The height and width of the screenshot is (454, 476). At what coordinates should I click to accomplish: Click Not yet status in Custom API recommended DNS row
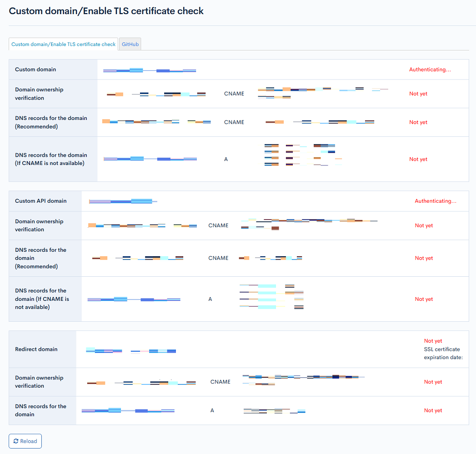(x=424, y=258)
